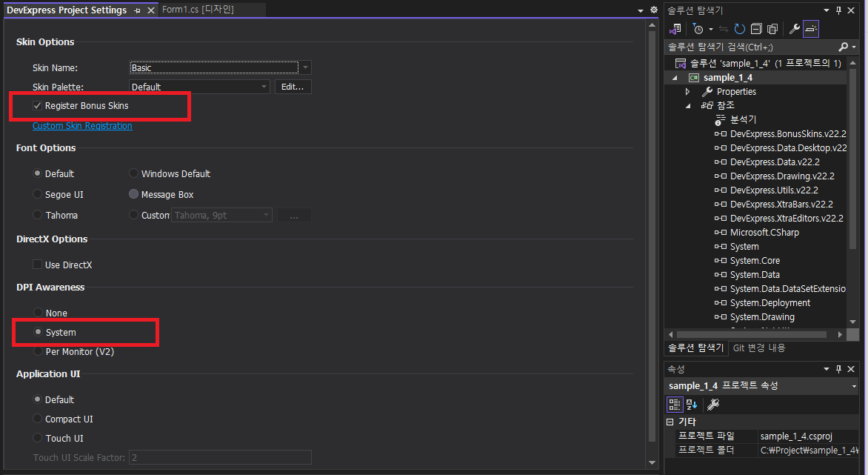Click the Collapse All icon in Solution Explorer
Image resolution: width=868 pixels, height=475 pixels.
coord(756,29)
